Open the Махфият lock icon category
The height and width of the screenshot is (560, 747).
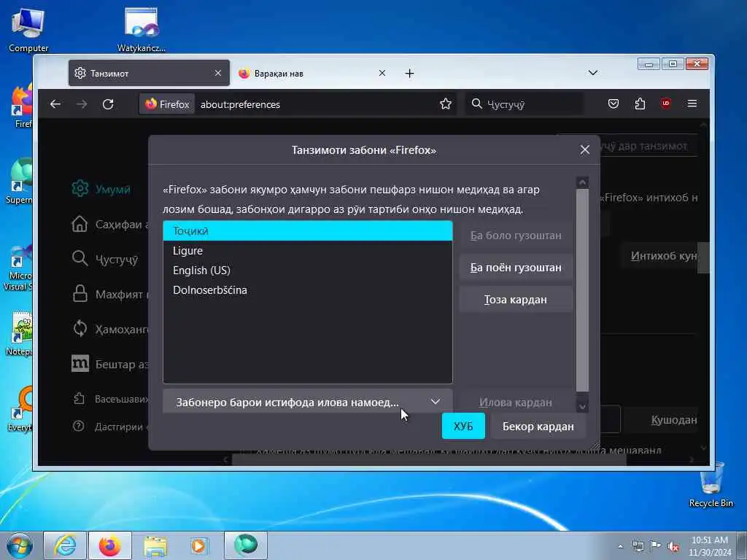(109, 295)
